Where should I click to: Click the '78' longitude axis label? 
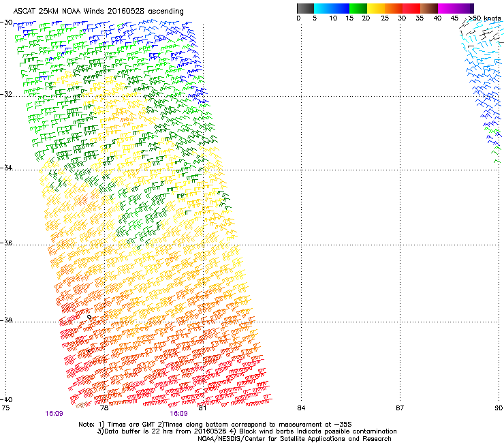click(104, 408)
